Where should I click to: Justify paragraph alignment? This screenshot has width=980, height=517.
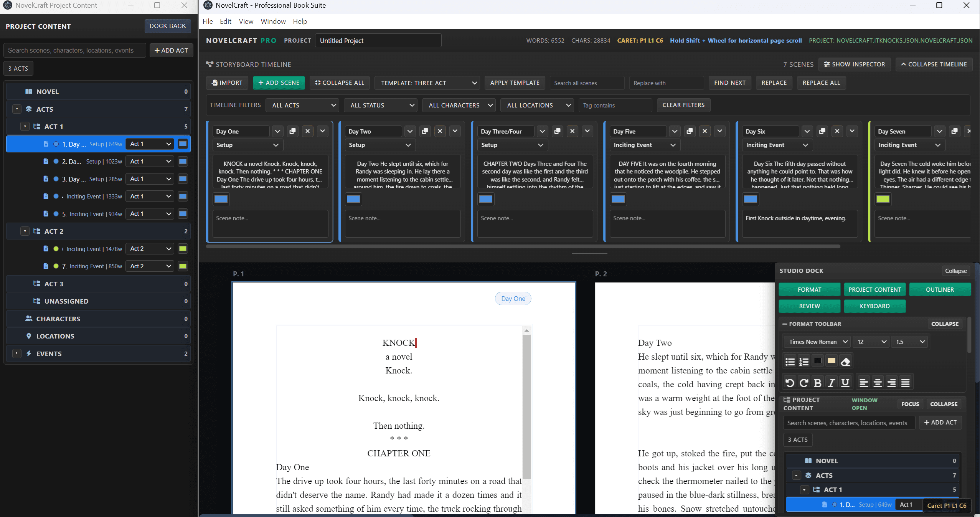pyautogui.click(x=906, y=382)
